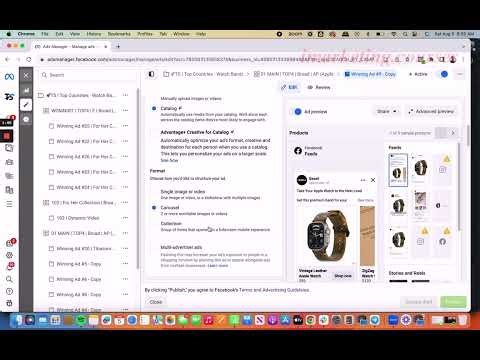Open the search magnifier in left rail
480x360 pixels.
[x=9, y=279]
